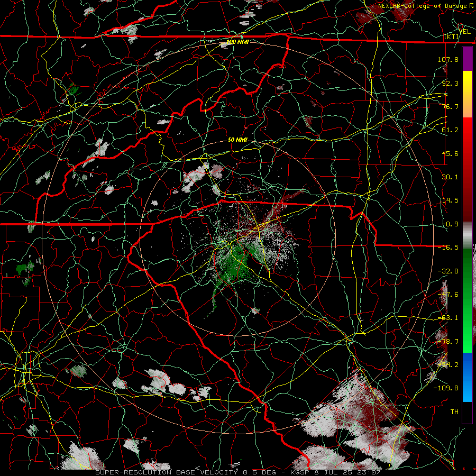476x476 pixels.
Task: Click the Super-Resolution Base Velocity caption
Action: [x=237, y=472]
